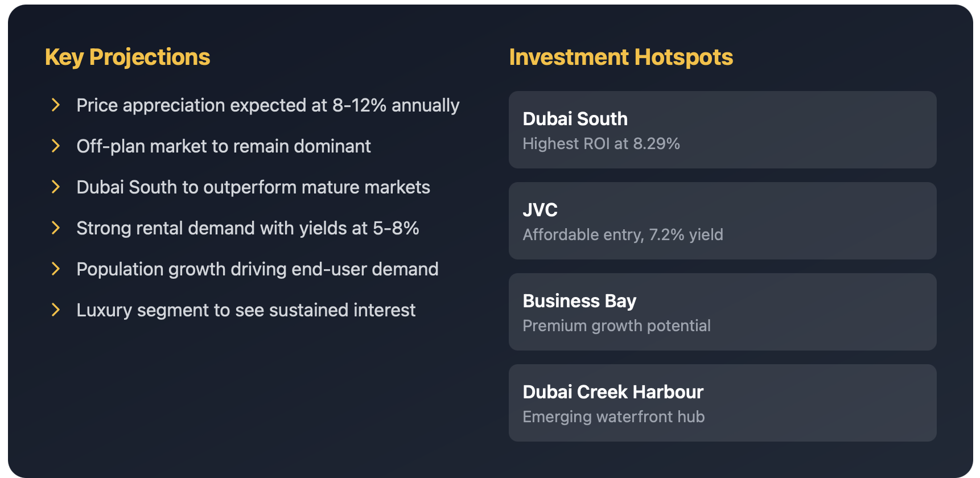Image resolution: width=980 pixels, height=478 pixels.
Task: Select the Dubai Creek Harbour card
Action: (722, 403)
